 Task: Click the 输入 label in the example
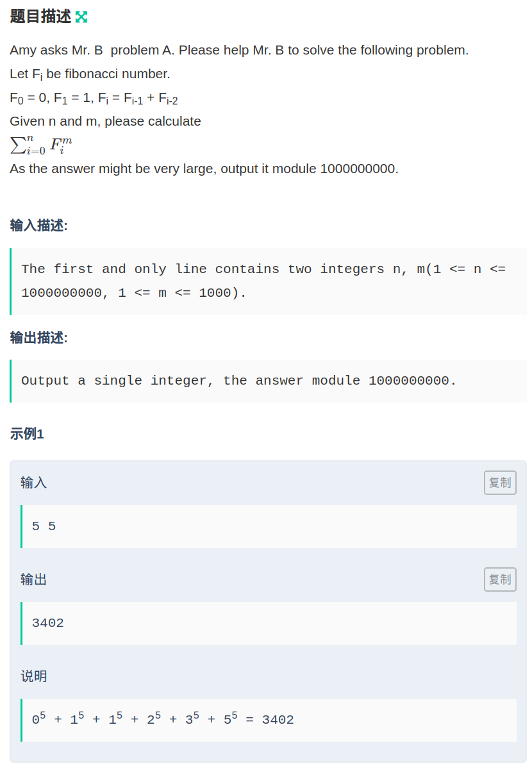click(33, 483)
